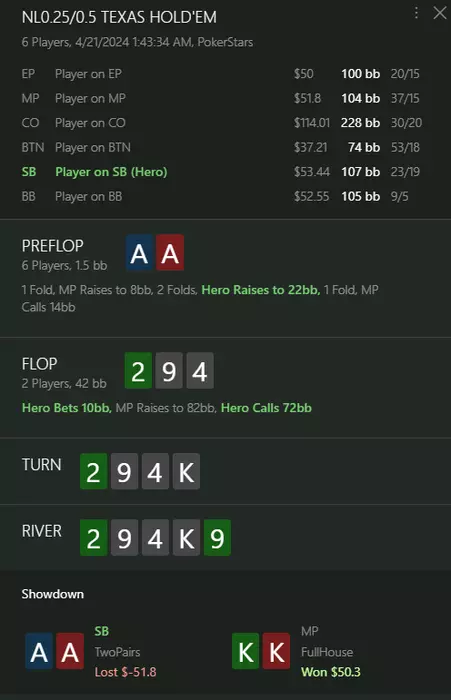This screenshot has height=700, width=451.
Task: Close the hand history panel
Action: pyautogui.click(x=440, y=13)
